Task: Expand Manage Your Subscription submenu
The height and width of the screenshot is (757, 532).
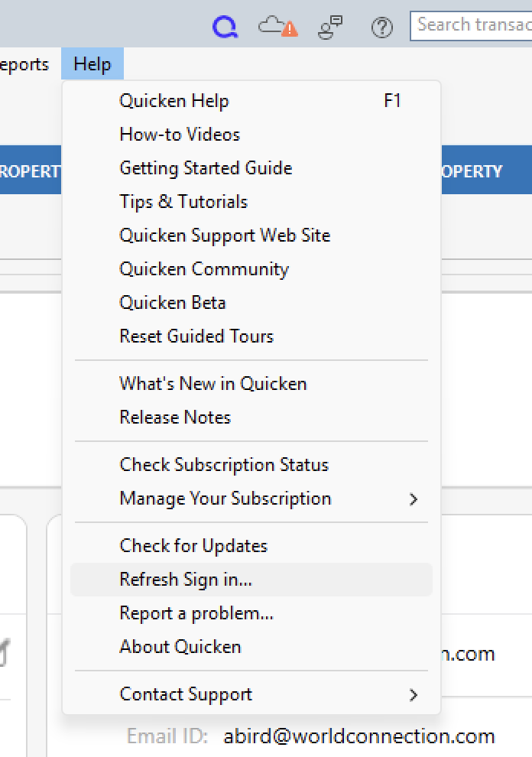Action: click(x=251, y=499)
